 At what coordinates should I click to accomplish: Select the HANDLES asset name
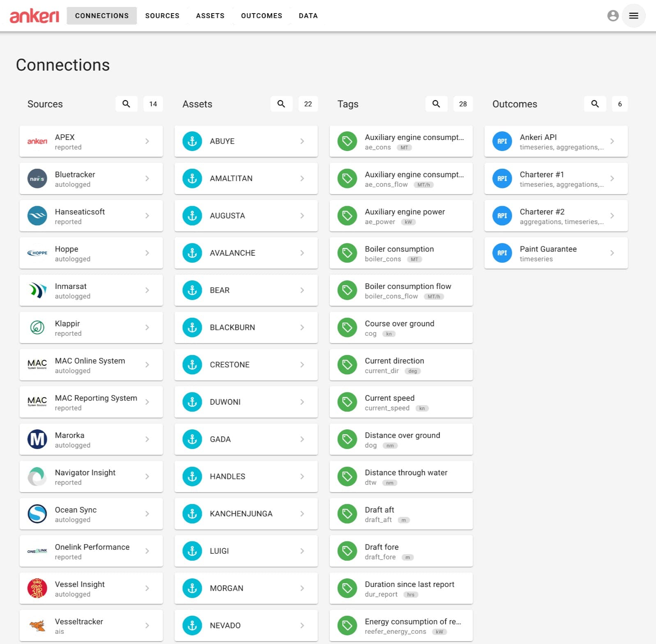(x=228, y=477)
